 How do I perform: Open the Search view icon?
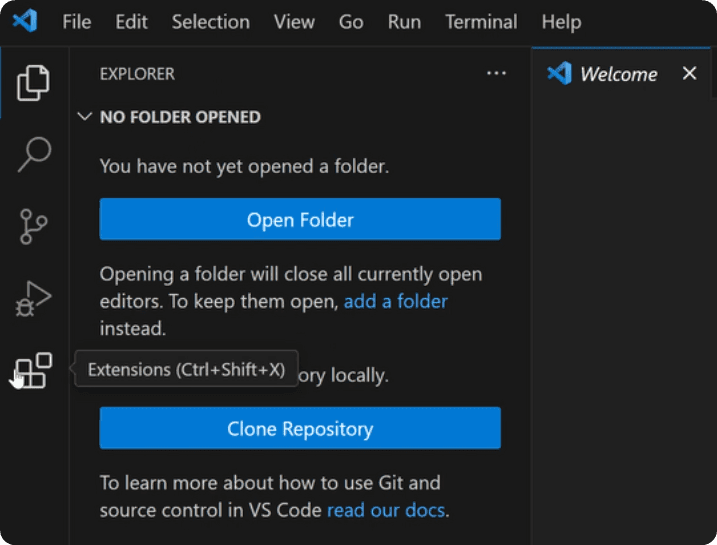click(x=34, y=154)
